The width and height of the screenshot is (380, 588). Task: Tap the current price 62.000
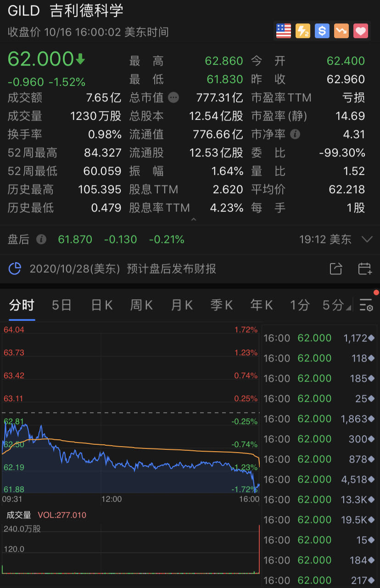[x=41, y=59]
